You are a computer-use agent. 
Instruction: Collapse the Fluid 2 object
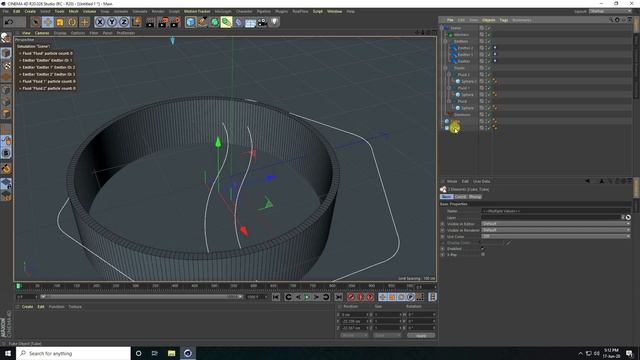449,75
